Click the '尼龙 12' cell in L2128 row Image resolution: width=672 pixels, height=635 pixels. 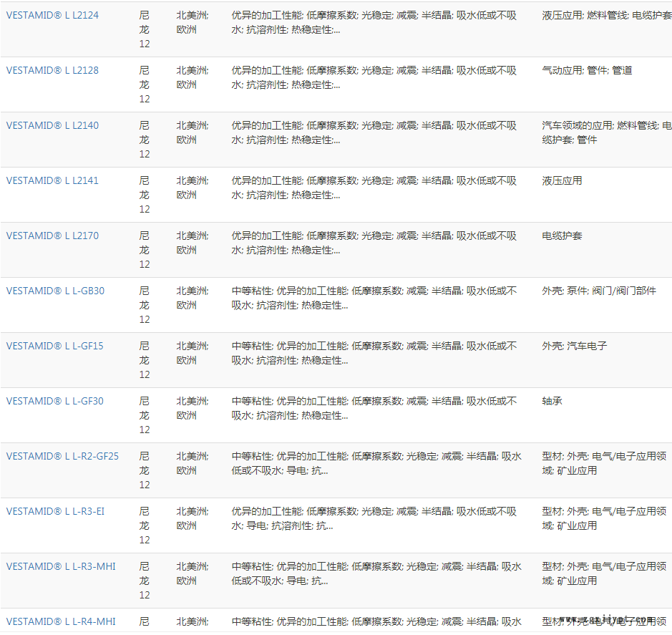145,84
